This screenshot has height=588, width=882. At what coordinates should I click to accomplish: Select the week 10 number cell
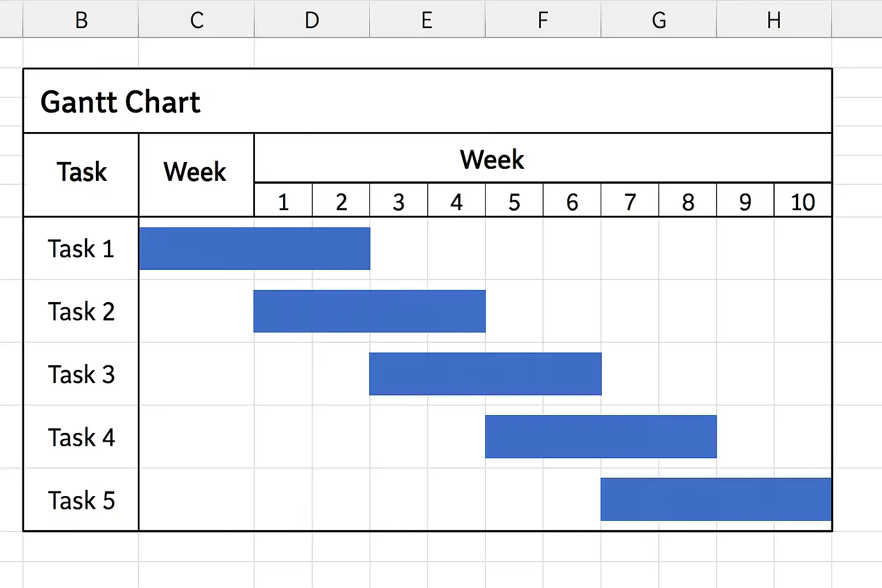(x=803, y=200)
